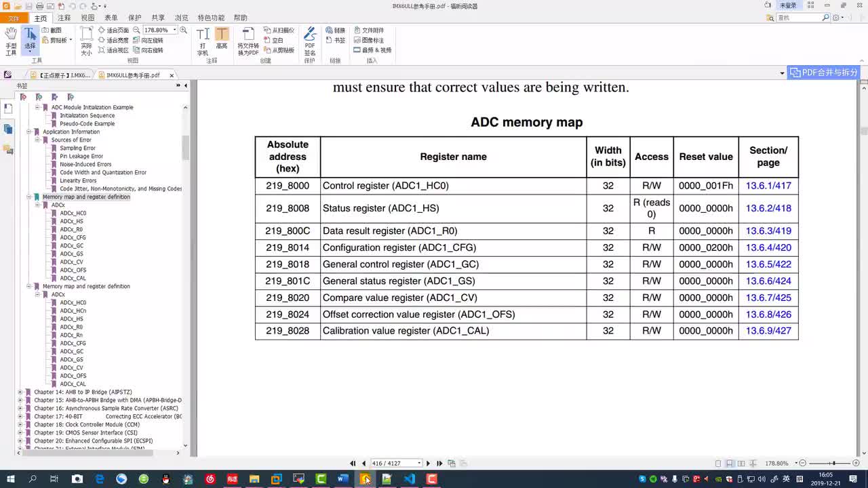Open the comments side panel
The image size is (868, 488).
click(8, 149)
